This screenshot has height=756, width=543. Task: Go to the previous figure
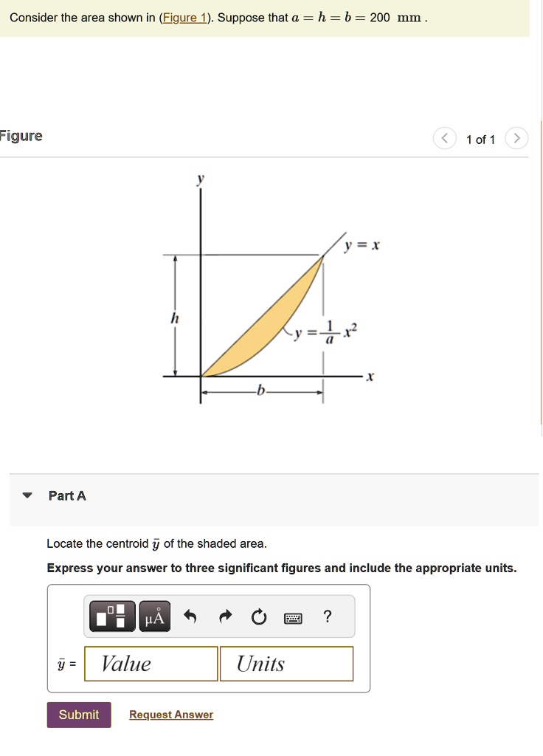[444, 138]
